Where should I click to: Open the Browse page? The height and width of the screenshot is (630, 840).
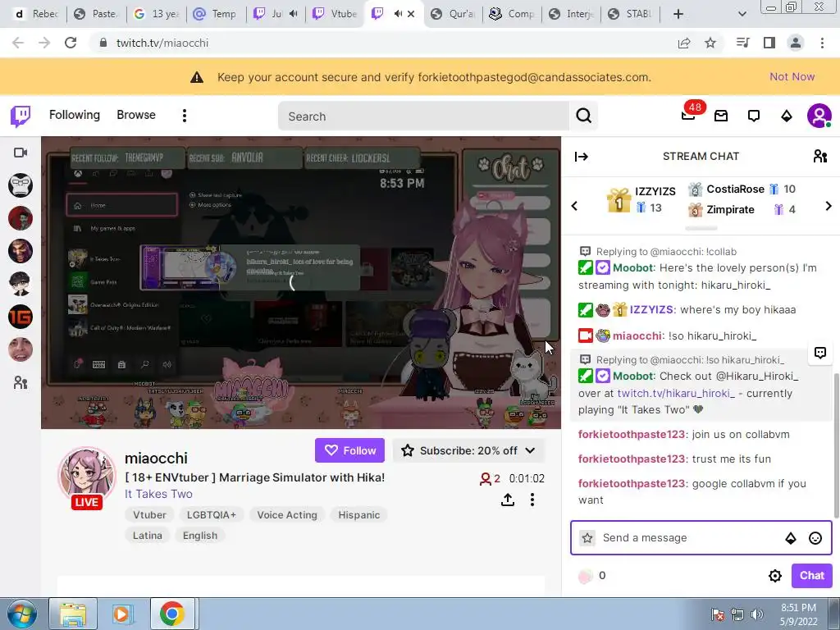(136, 115)
